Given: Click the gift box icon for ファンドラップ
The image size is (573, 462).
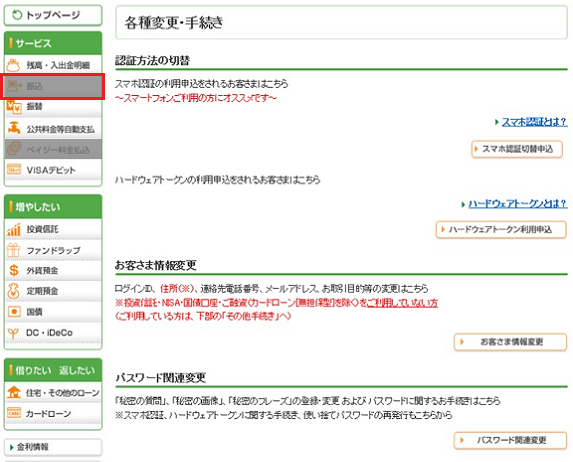Looking at the screenshot, I should [14, 250].
